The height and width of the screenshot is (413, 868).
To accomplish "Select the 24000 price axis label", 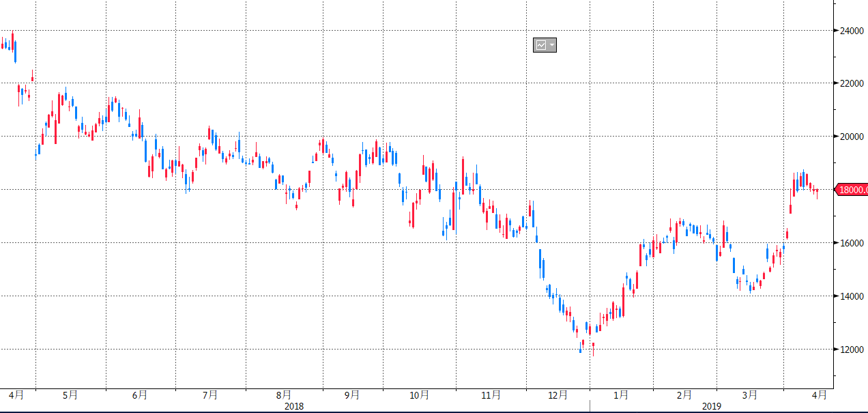I will [853, 30].
